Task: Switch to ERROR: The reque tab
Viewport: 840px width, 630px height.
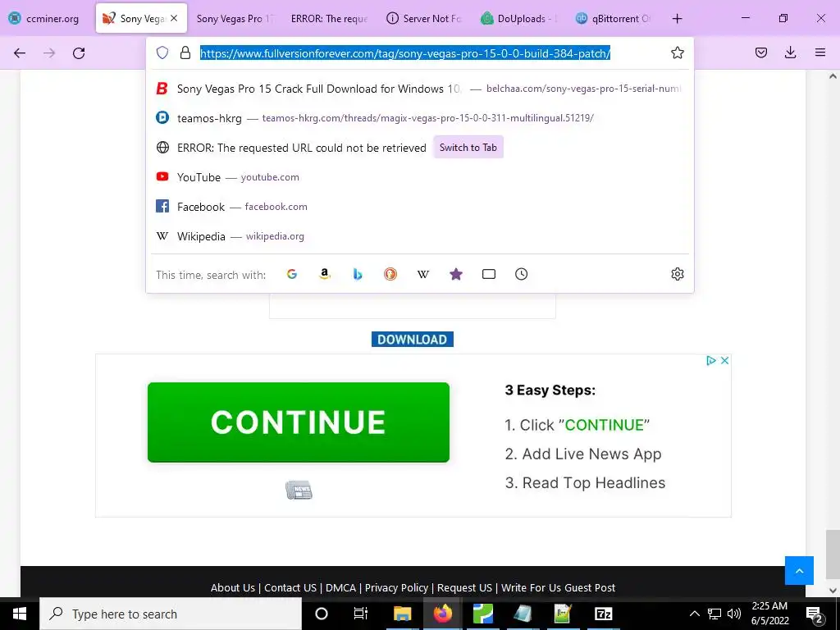Action: (x=330, y=18)
